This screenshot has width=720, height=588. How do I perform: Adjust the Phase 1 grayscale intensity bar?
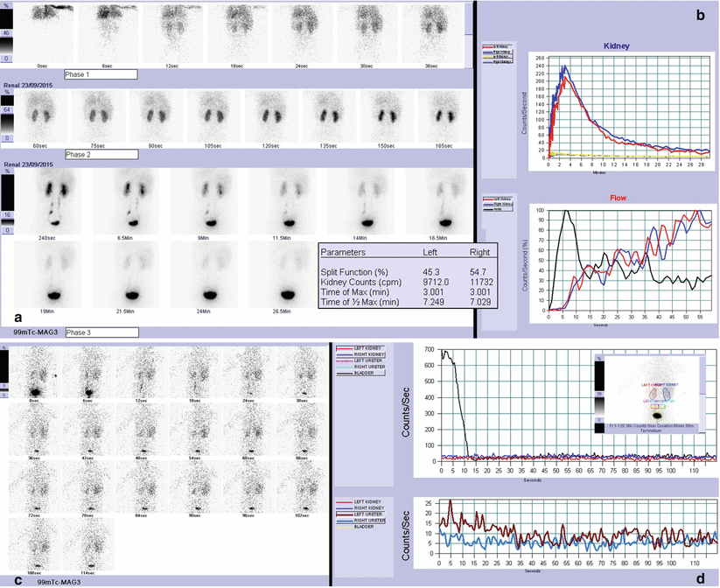click(x=7, y=33)
